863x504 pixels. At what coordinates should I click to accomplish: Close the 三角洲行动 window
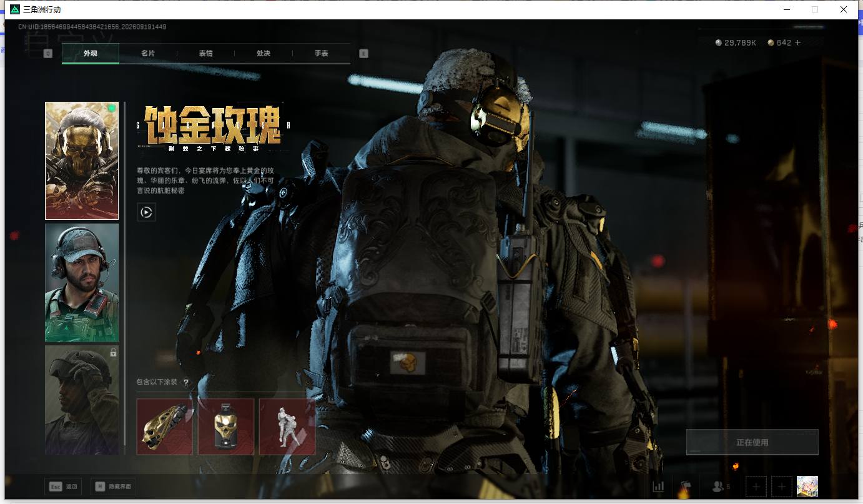pyautogui.click(x=844, y=9)
